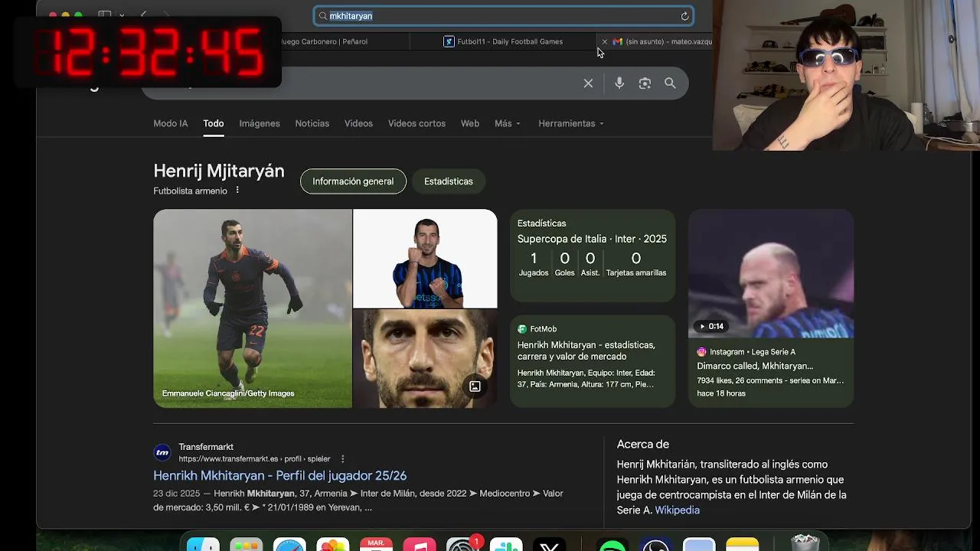Click the hace 18 horas timestamp

721,393
